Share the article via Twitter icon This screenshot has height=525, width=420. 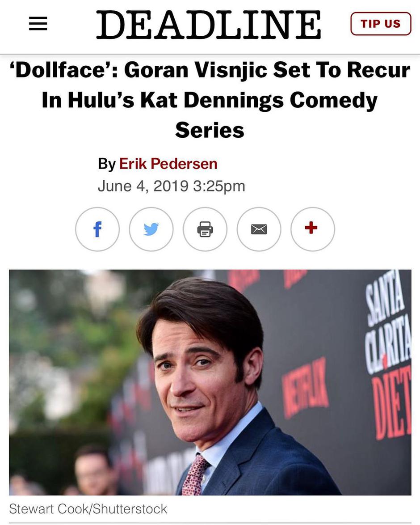151,229
